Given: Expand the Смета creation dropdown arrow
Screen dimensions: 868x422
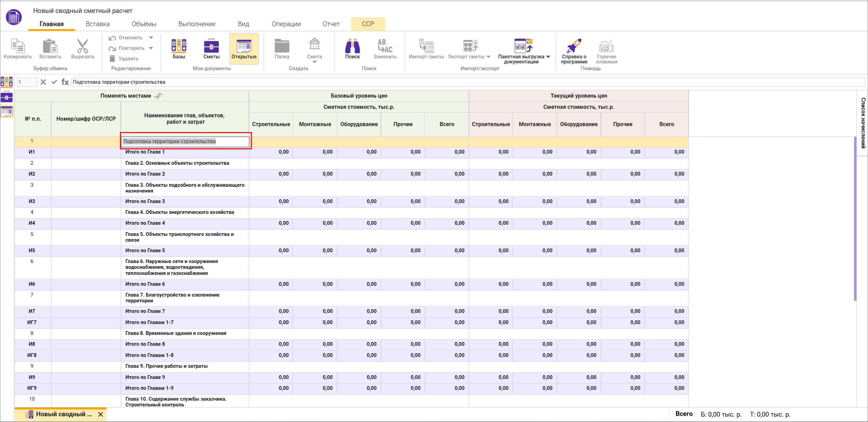Looking at the screenshot, I should pyautogui.click(x=314, y=62).
